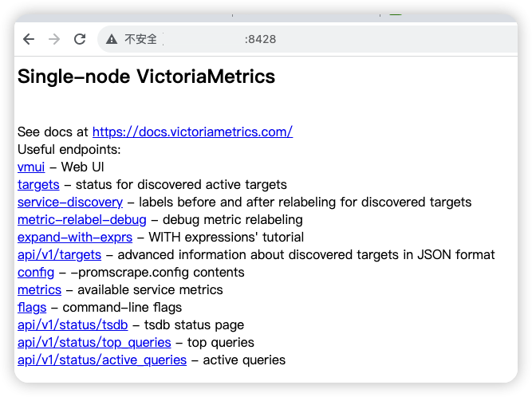Open the api/v1/status/tsdb link
532x397 pixels.
click(x=73, y=325)
